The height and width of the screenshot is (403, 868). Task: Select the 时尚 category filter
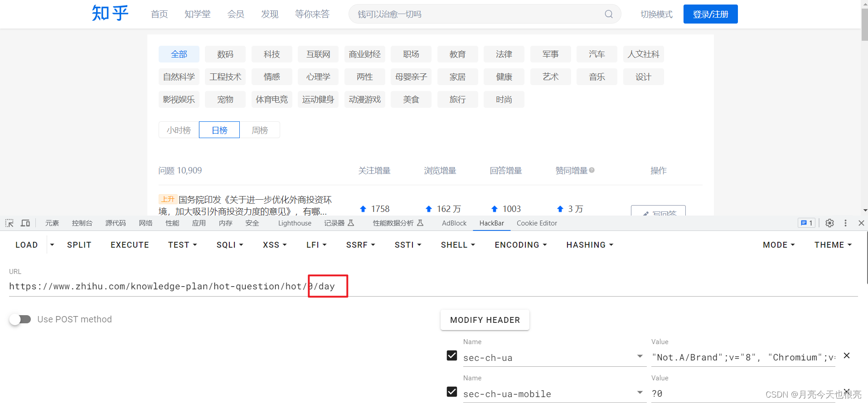point(504,99)
